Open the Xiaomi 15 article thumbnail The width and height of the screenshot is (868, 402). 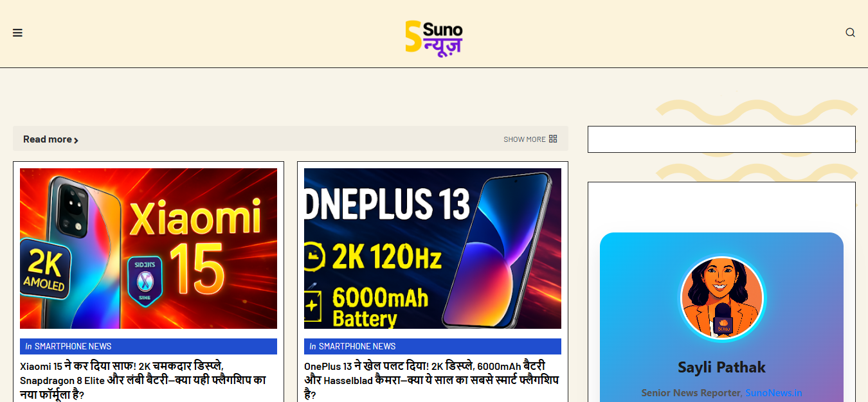pyautogui.click(x=149, y=249)
